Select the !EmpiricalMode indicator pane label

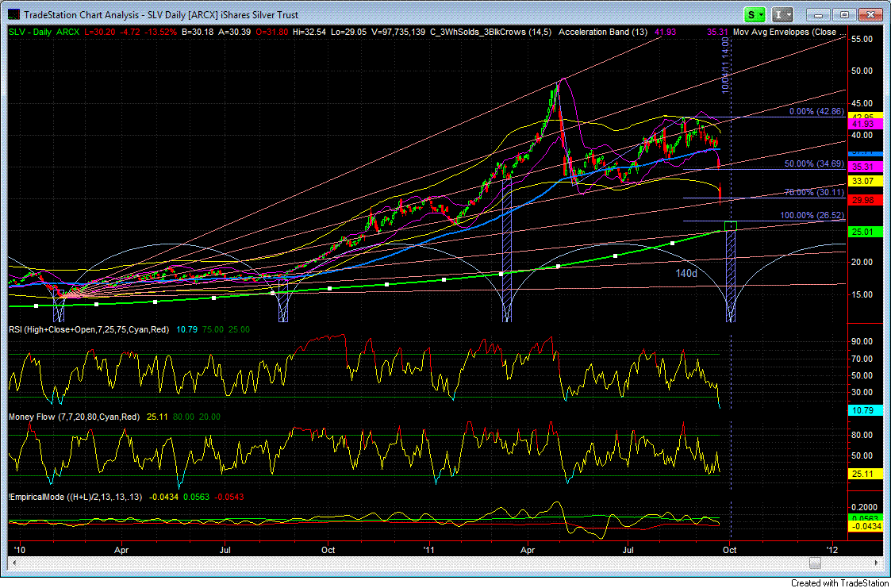click(75, 497)
